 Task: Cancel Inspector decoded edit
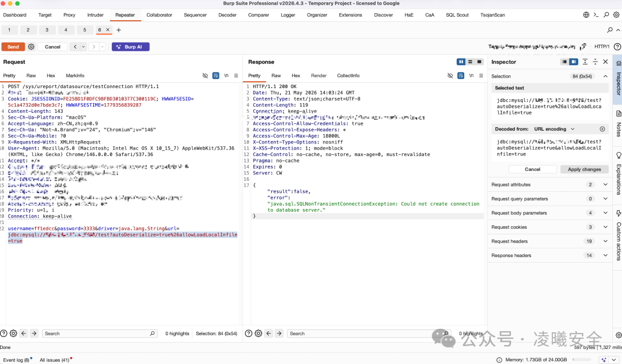(x=532, y=169)
